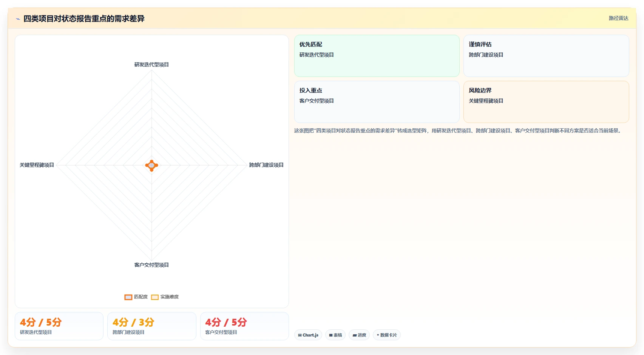
Task: Select the 4分 / 3分 跨部门建设项目 score card
Action: [151, 326]
